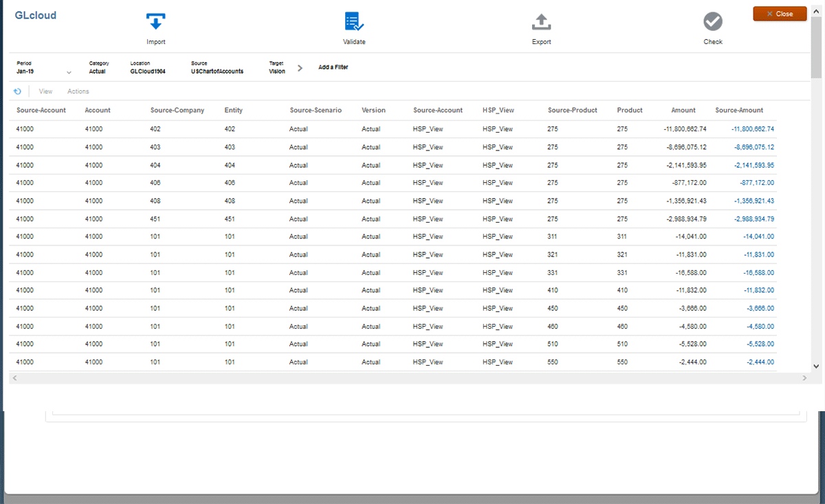Click the horizontal scrollbar right arrow

click(x=804, y=378)
